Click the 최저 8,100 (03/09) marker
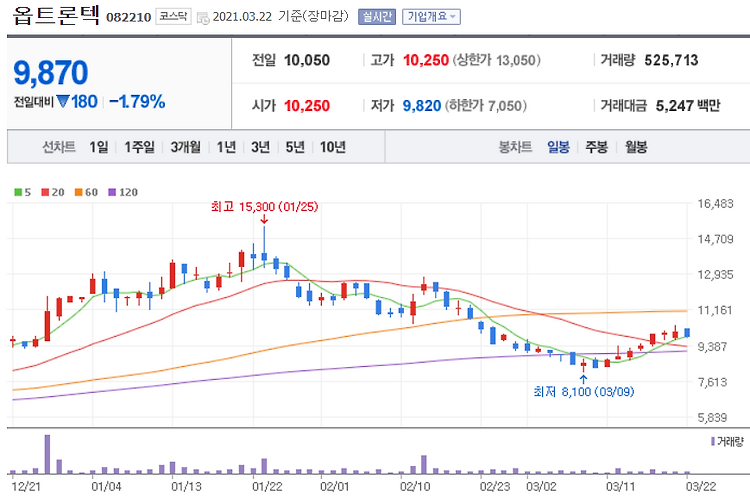This screenshot has width=750, height=497. click(584, 392)
